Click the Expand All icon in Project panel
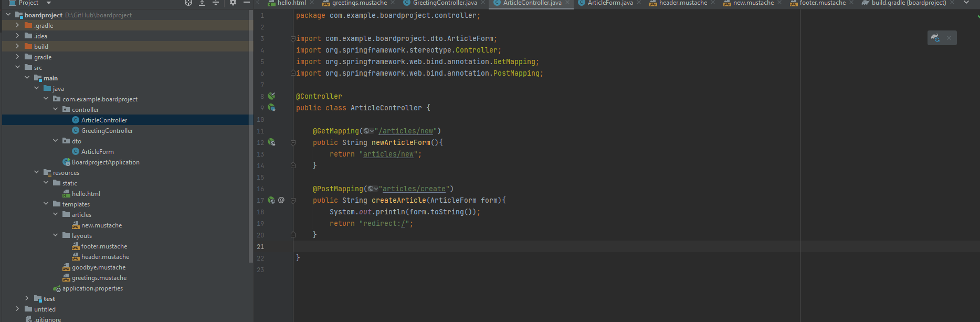Screen dimensions: 980x322 (202, 3)
